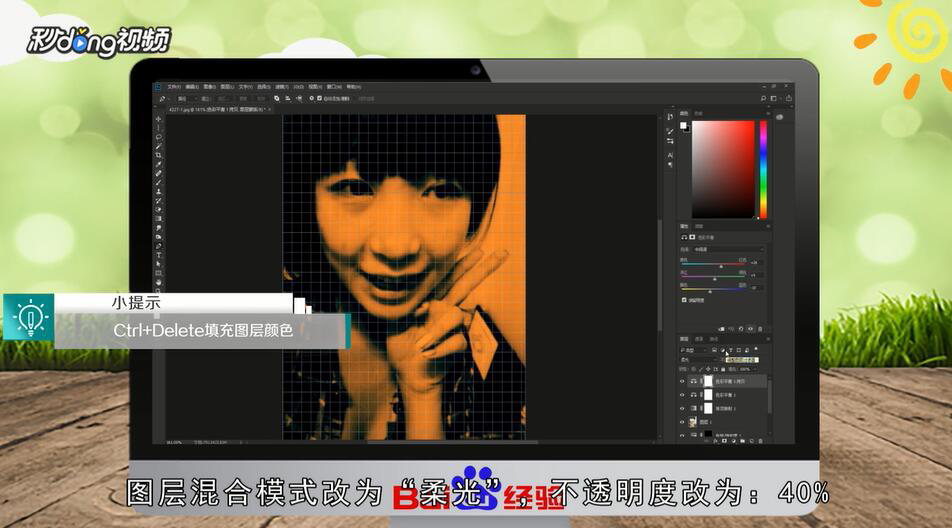Toggle visibility of the second color balance layer

pos(682,394)
